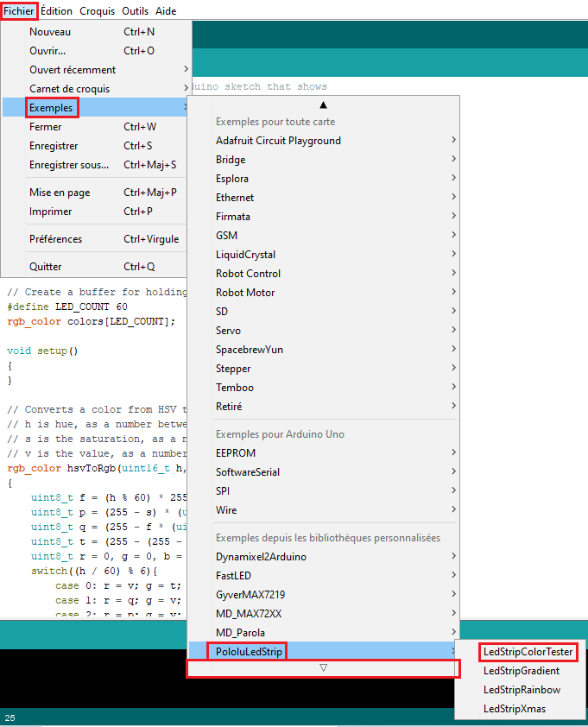Expand the GSM examples
This screenshot has height=727, width=588.
click(323, 236)
